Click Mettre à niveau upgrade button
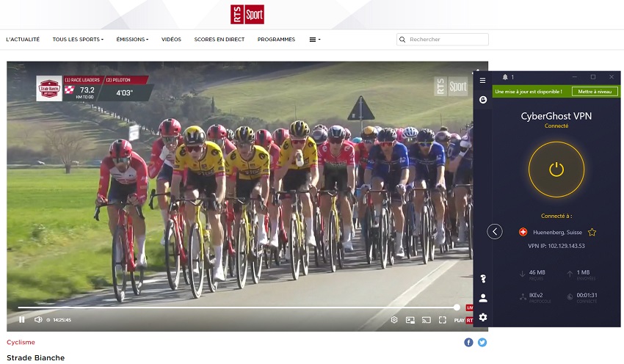The height and width of the screenshot is (364, 624). point(595,92)
